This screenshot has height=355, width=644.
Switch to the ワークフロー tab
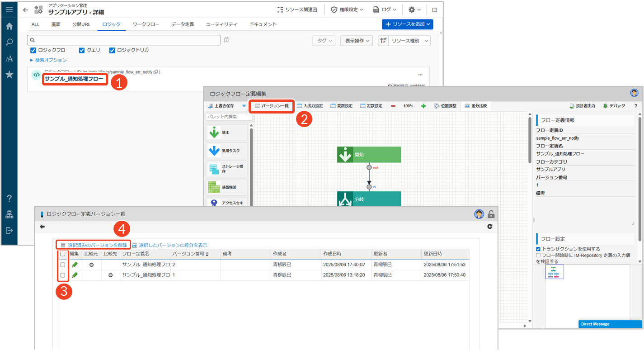pos(146,24)
